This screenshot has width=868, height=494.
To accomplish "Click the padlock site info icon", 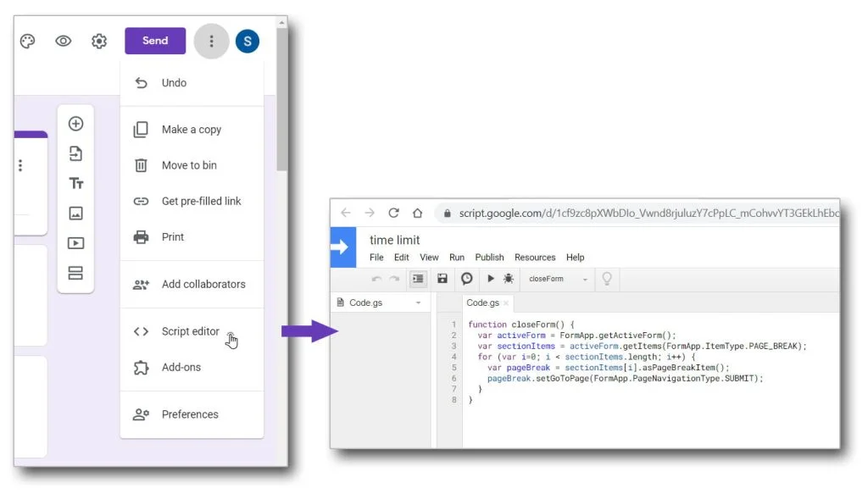I will pos(448,214).
